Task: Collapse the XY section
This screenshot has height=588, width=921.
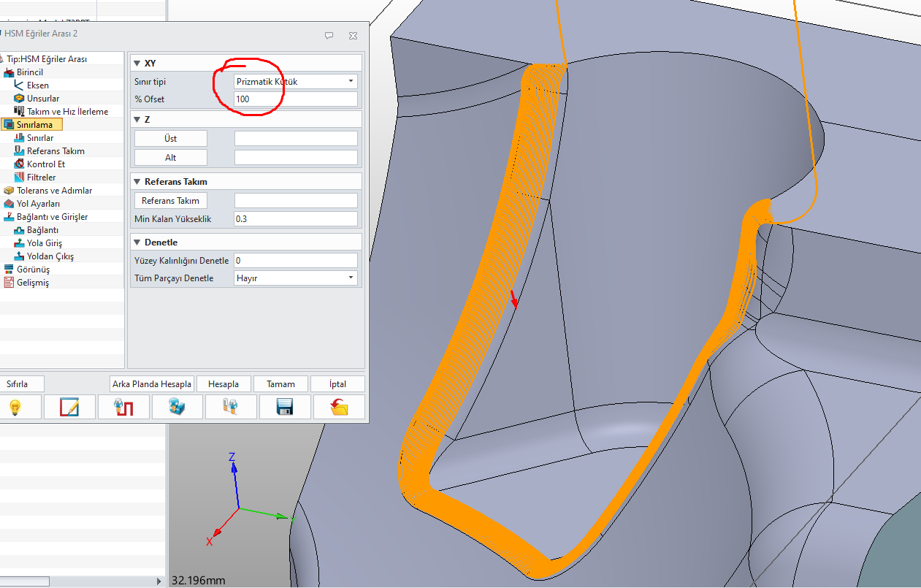Action: click(x=137, y=63)
